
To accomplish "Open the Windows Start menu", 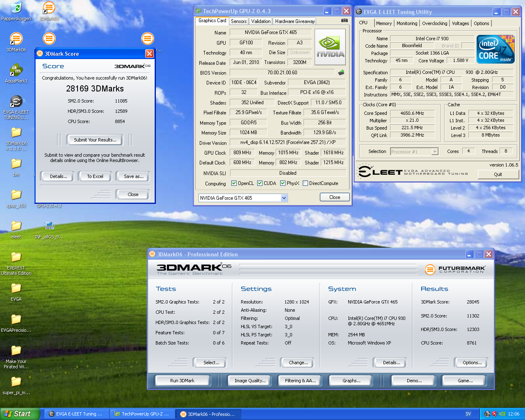I will [x=20, y=414].
